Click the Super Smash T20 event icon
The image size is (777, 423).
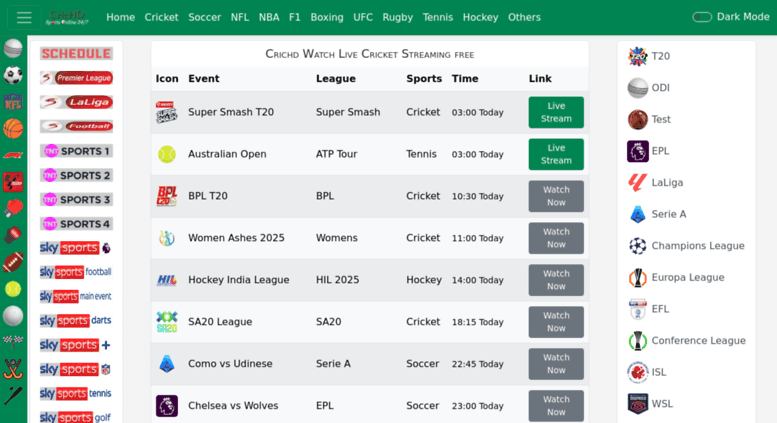point(166,112)
